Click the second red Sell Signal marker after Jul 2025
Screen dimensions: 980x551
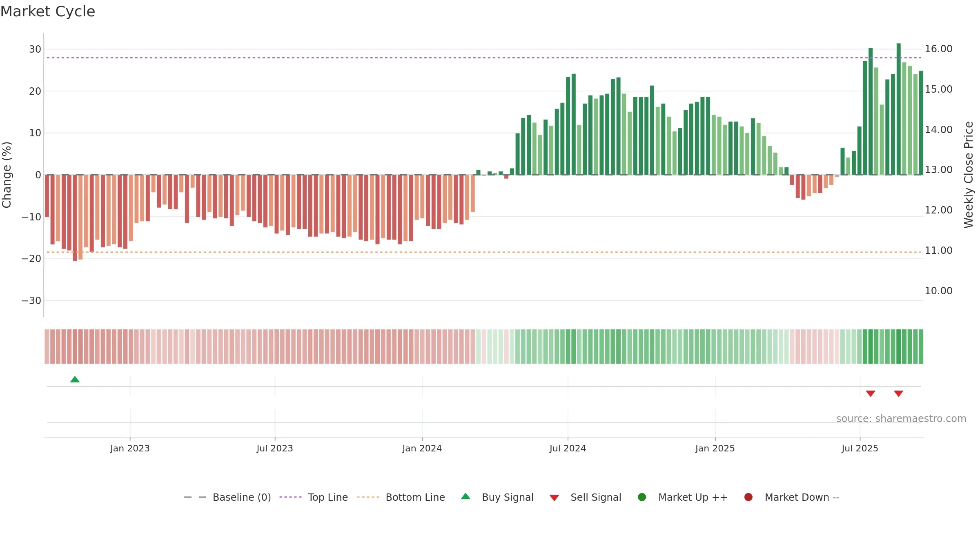(x=898, y=393)
